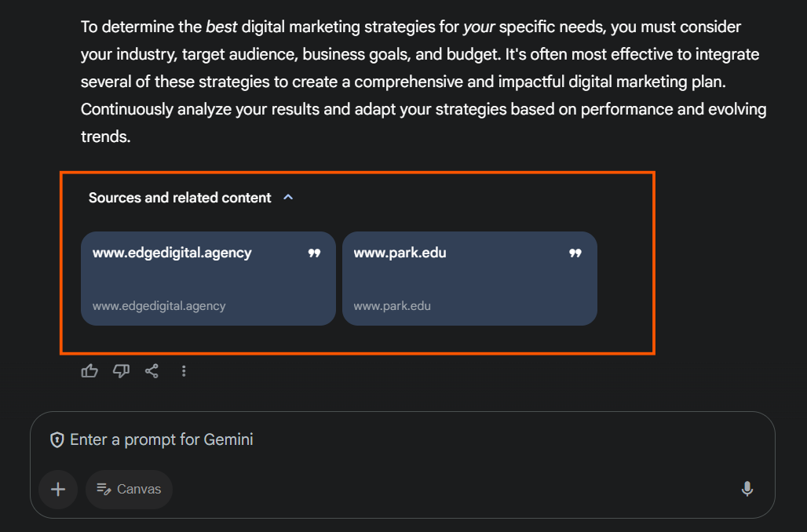The width and height of the screenshot is (807, 532).
Task: Click the gray www.edgedigital.agency URL subtitle
Action: click(x=159, y=306)
